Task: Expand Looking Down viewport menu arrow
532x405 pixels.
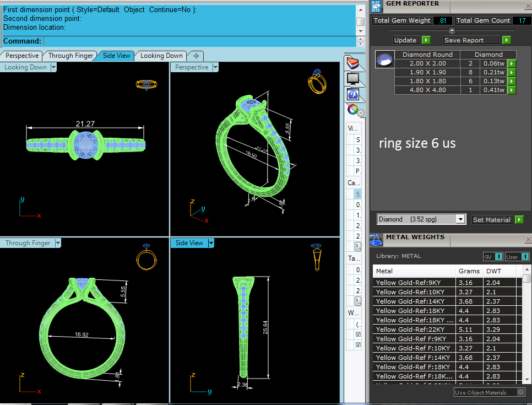Action: coord(53,67)
